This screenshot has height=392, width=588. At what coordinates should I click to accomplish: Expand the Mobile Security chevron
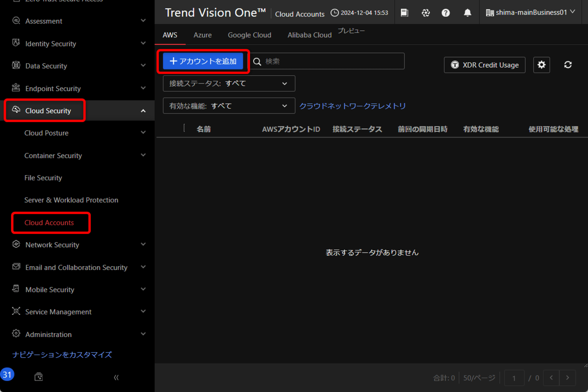tap(143, 289)
